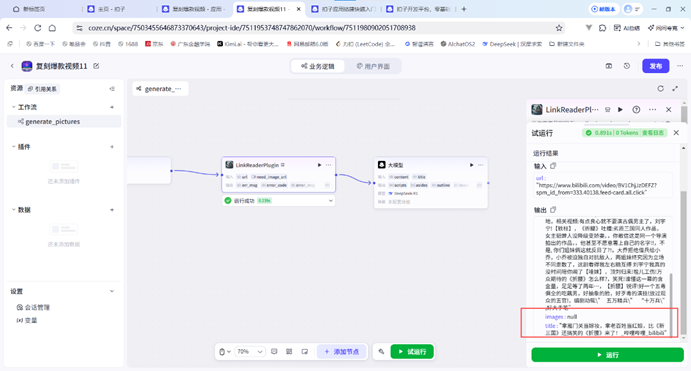The image size is (691, 371).
Task: Add a new plugin with plus icon
Action: [112, 147]
